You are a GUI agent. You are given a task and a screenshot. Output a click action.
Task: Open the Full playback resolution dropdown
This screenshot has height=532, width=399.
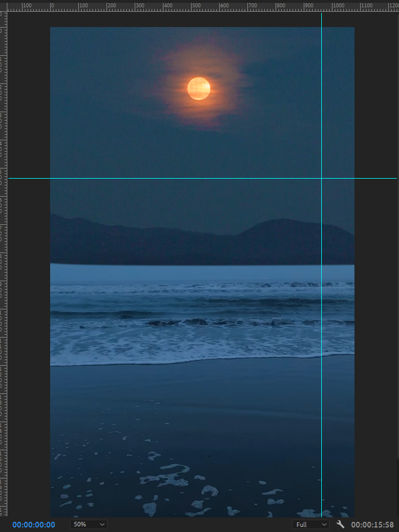311,525
